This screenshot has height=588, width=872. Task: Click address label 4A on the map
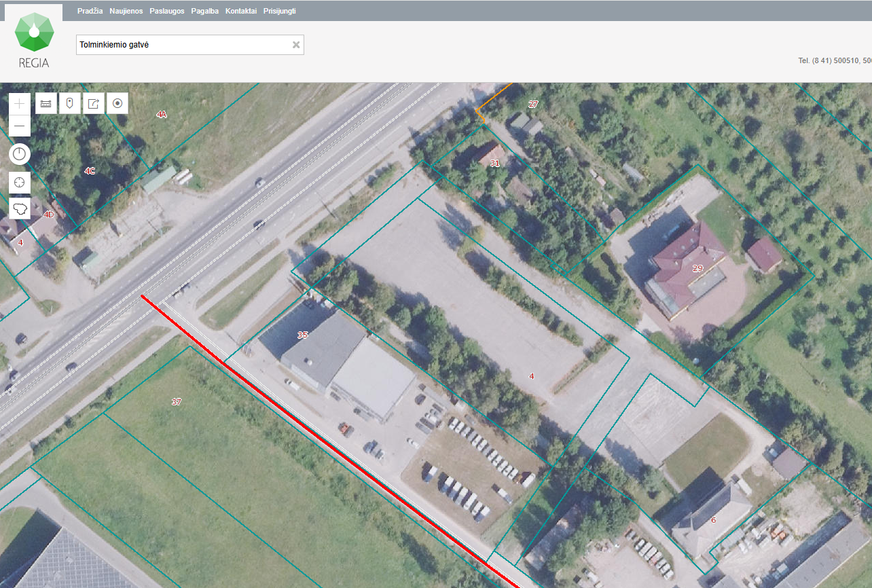point(161,115)
